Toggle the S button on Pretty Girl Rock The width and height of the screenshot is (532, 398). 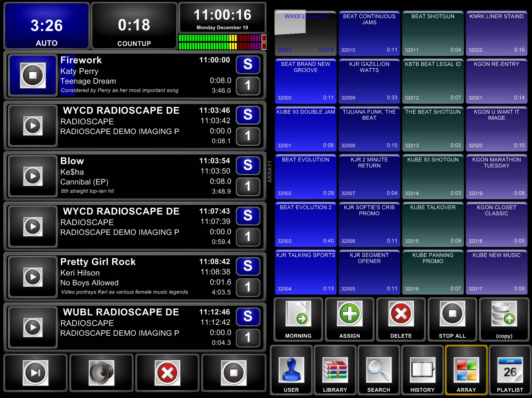(248, 266)
